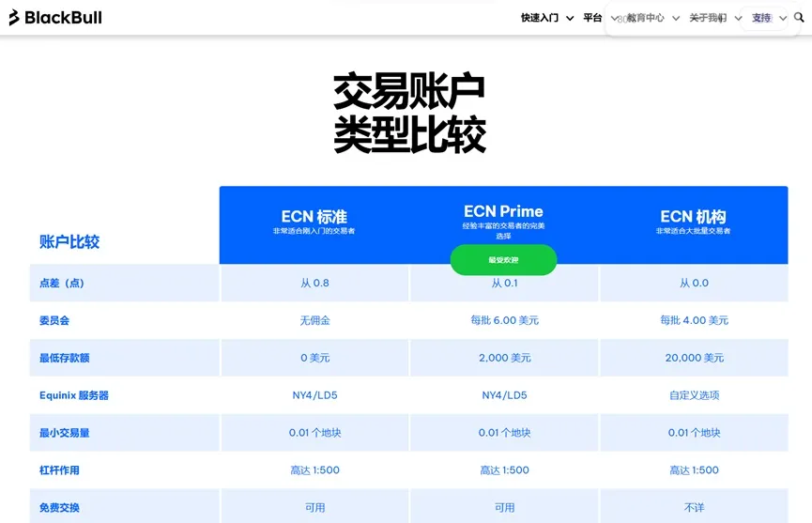Click the 20,000 美元 deposit cell
Image resolution: width=812 pixels, height=523 pixels.
[x=694, y=358]
